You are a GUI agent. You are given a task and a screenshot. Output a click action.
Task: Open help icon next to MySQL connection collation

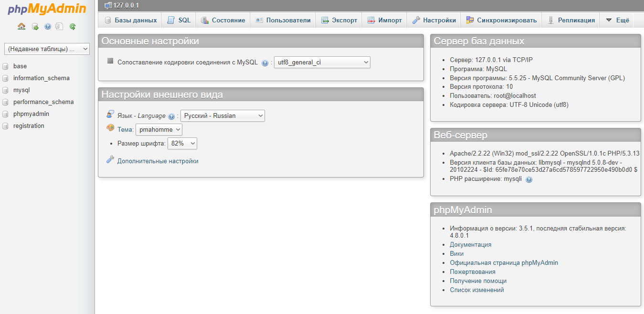[x=265, y=63]
